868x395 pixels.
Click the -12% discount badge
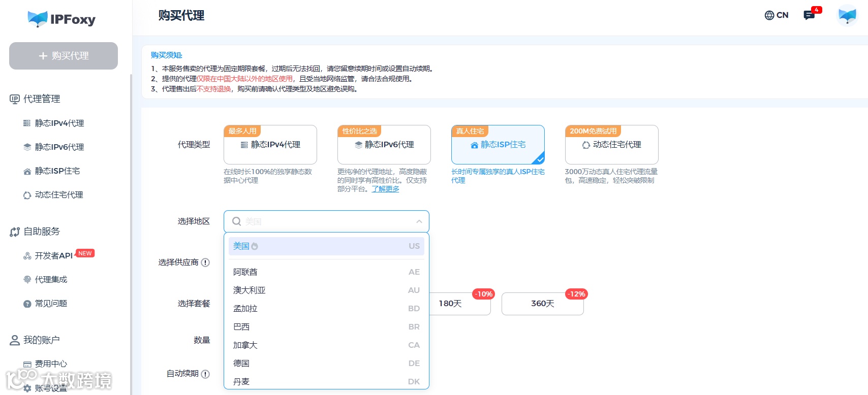(x=577, y=294)
